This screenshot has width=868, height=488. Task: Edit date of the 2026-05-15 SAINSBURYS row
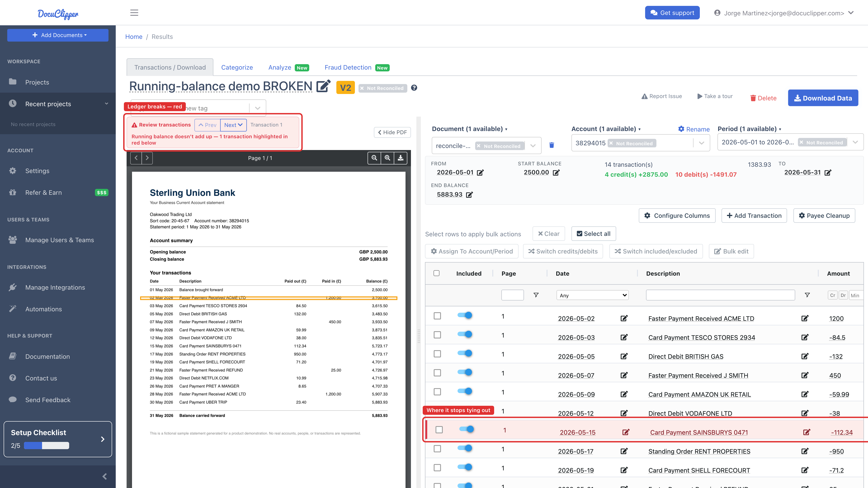626,432
